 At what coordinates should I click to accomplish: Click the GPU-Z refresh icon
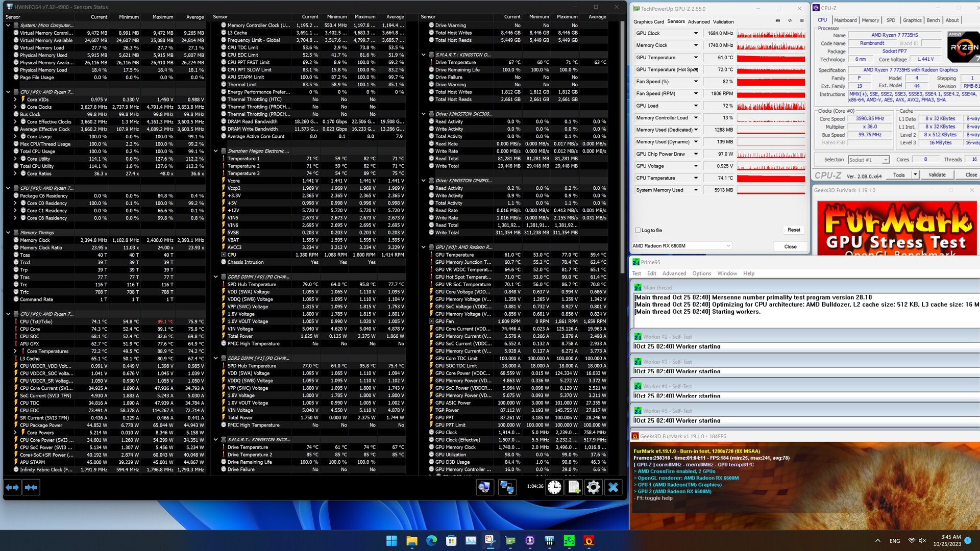(x=790, y=21)
